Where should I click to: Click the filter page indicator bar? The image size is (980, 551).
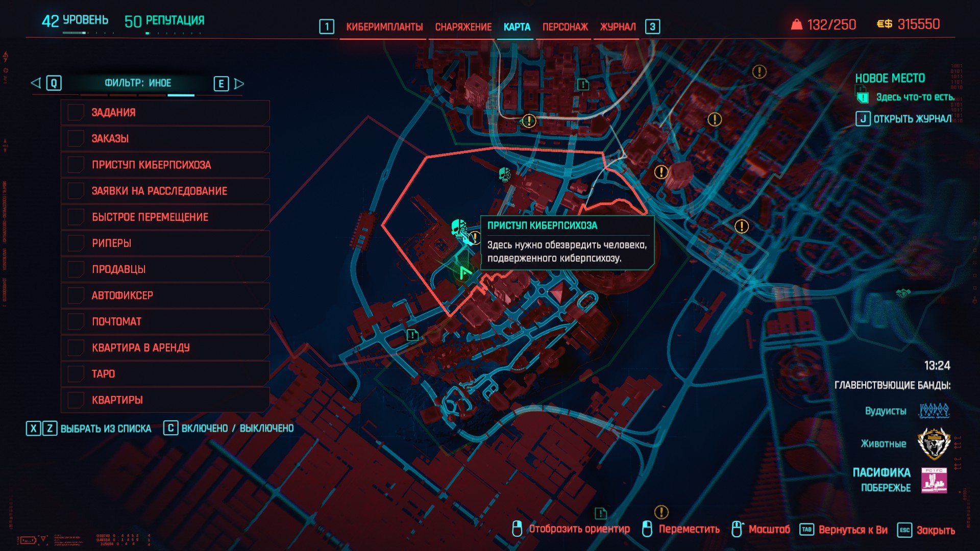coord(137,95)
